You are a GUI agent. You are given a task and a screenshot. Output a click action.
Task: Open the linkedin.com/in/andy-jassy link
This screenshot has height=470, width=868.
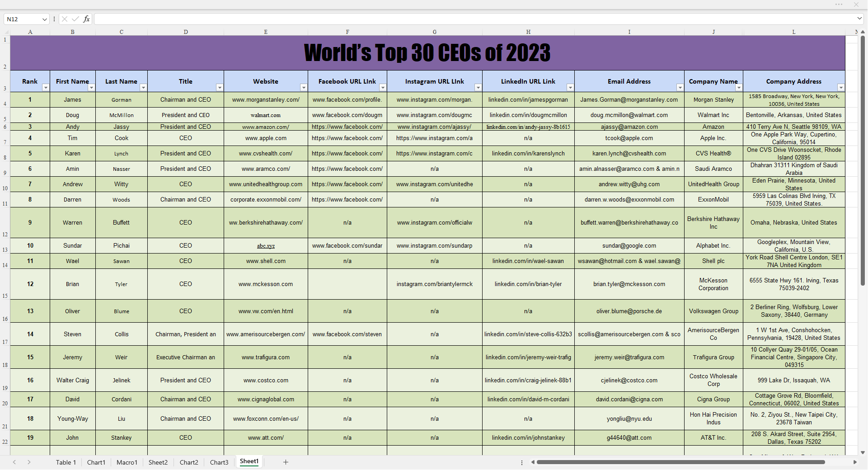point(528,127)
